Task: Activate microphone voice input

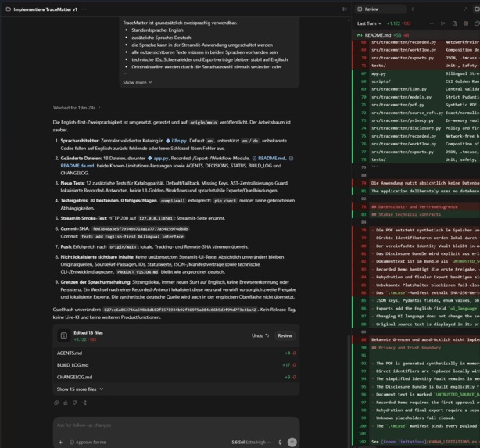Action: (280, 443)
